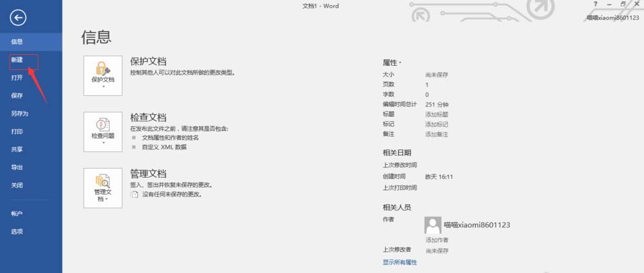Click 添加备注 to add comments
The width and height of the screenshot is (644, 273).
pyautogui.click(x=437, y=134)
